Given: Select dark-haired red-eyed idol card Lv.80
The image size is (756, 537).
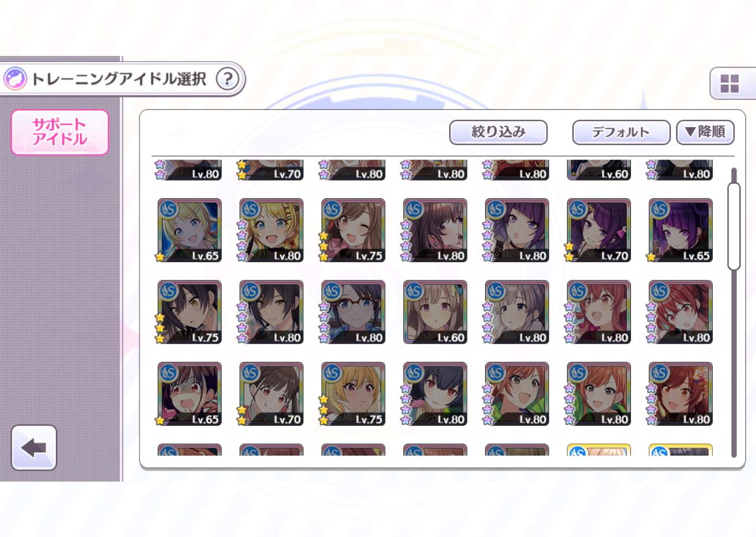Looking at the screenshot, I should click(435, 394).
